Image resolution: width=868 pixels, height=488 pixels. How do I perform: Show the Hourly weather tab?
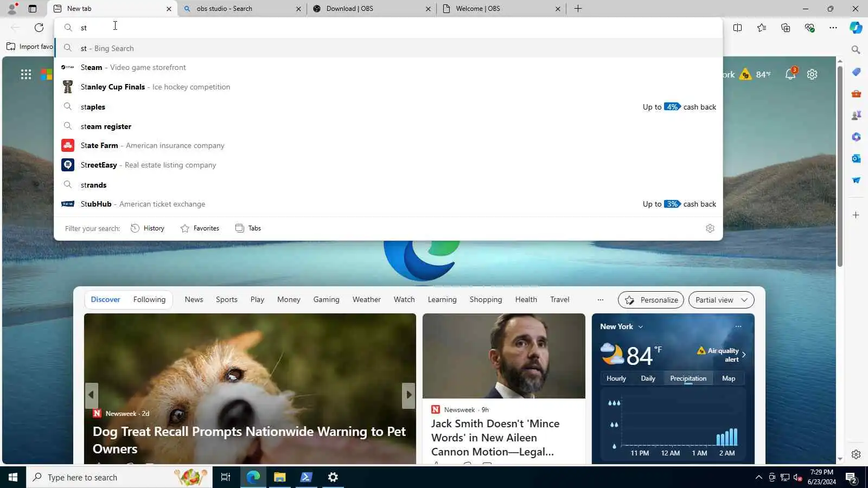[x=616, y=378]
